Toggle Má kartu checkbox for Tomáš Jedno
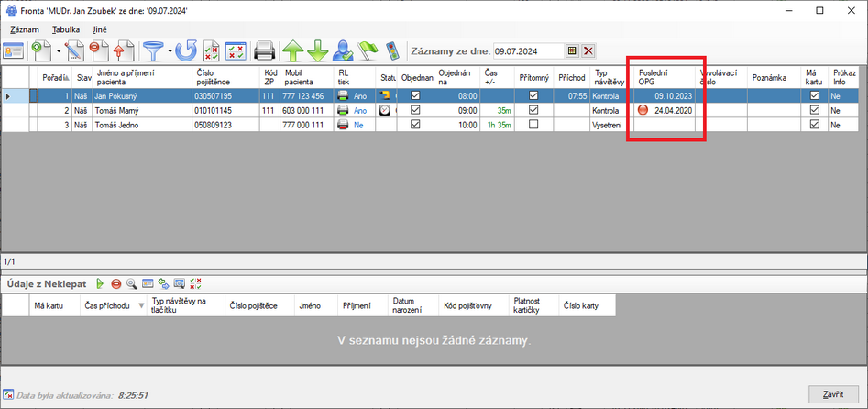The height and width of the screenshot is (409, 868). [x=814, y=126]
